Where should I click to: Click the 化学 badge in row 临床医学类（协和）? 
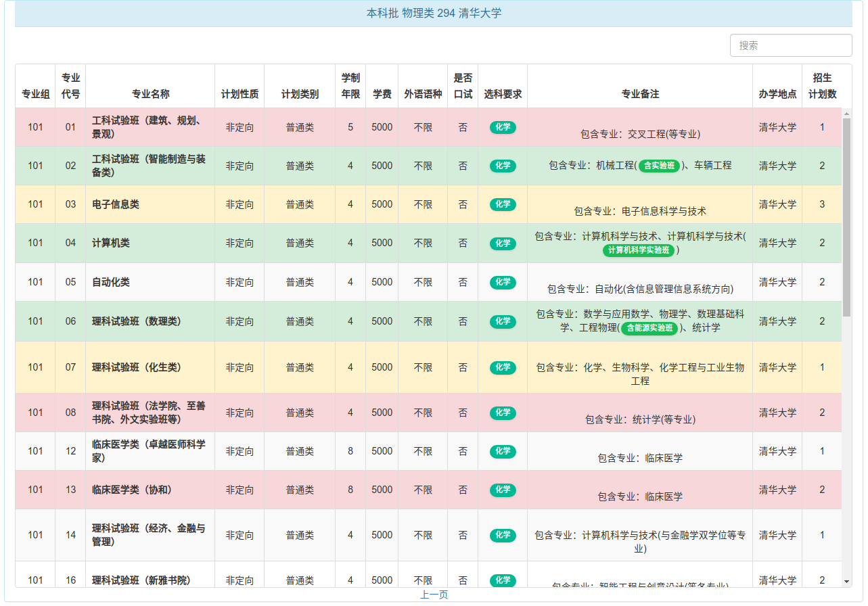(x=503, y=490)
